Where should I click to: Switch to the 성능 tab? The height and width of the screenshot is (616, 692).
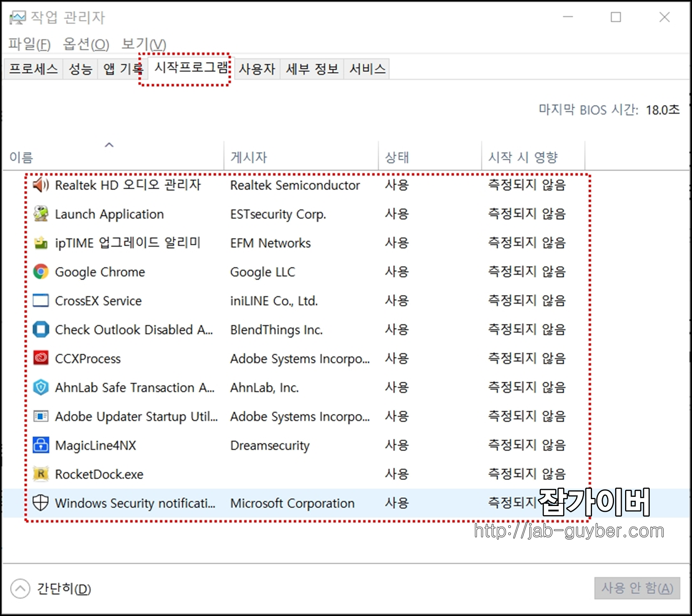coord(80,69)
